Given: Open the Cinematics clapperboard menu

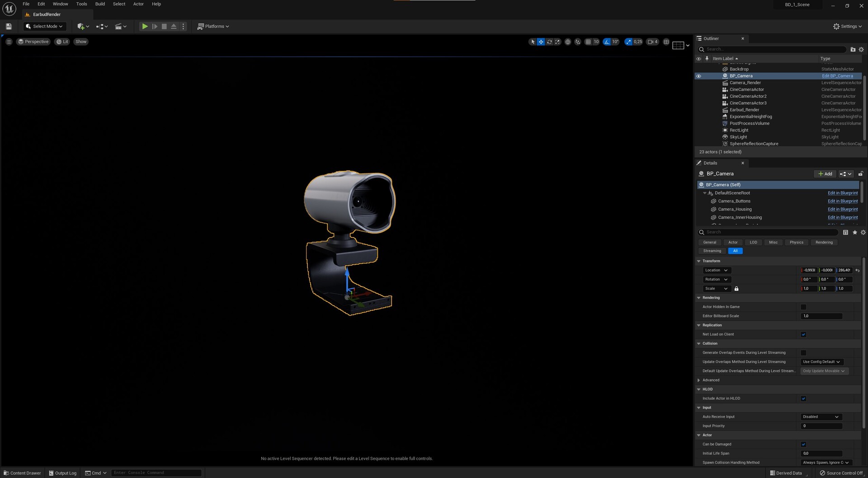Looking at the screenshot, I should point(118,26).
